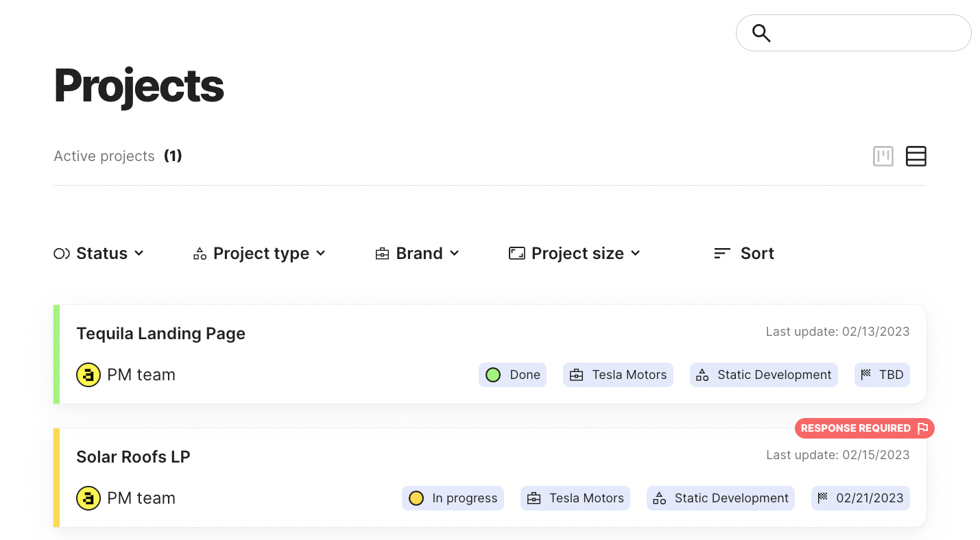The height and width of the screenshot is (540, 980).
Task: Click PM team avatar on Solar Roofs LP
Action: point(88,498)
